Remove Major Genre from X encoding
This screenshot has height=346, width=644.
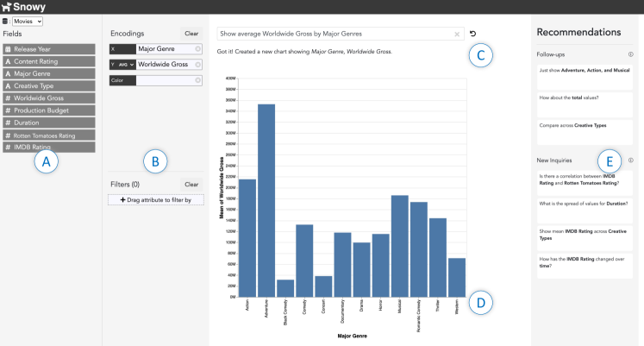(198, 49)
